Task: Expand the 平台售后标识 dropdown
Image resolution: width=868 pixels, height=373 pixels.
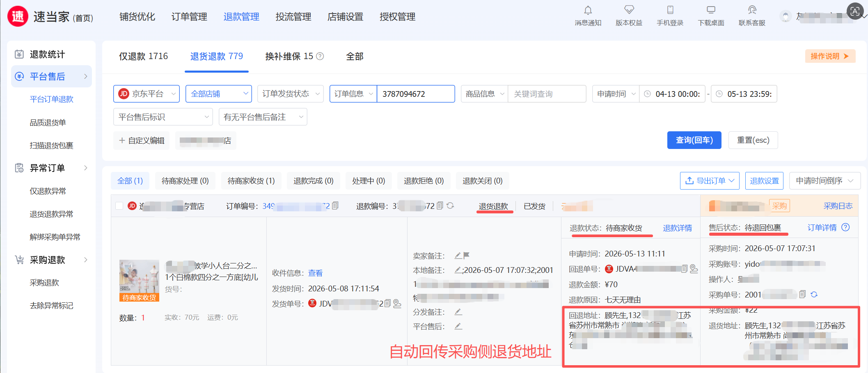Action: click(163, 117)
